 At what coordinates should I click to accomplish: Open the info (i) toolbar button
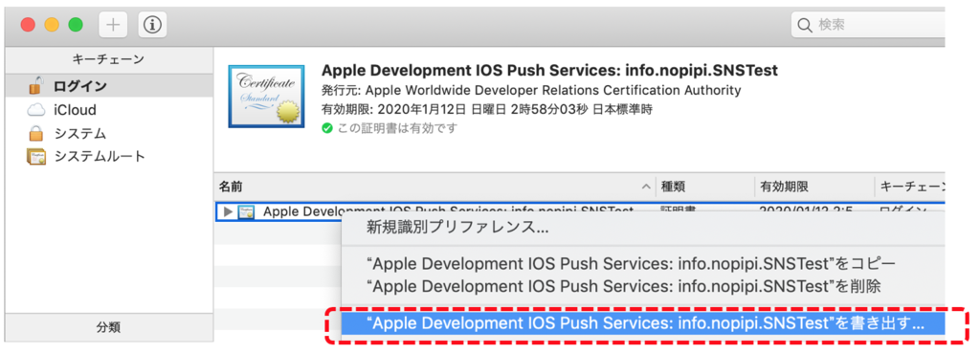pos(152,24)
